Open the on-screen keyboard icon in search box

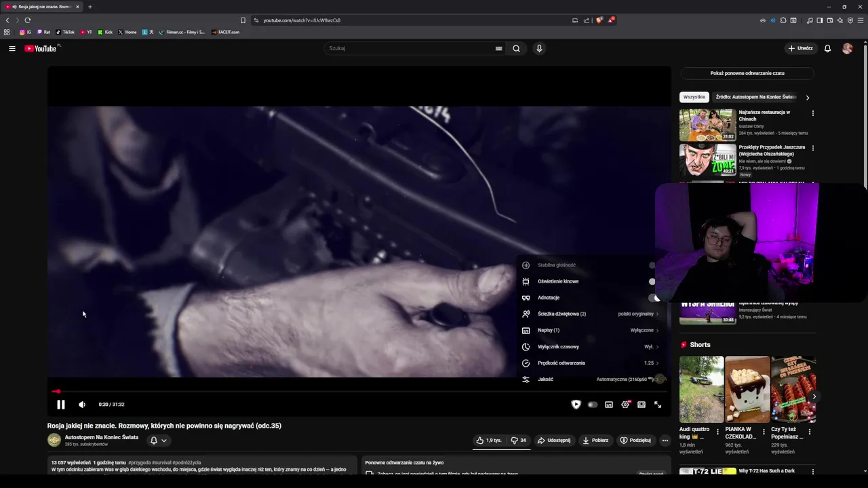pos(498,48)
